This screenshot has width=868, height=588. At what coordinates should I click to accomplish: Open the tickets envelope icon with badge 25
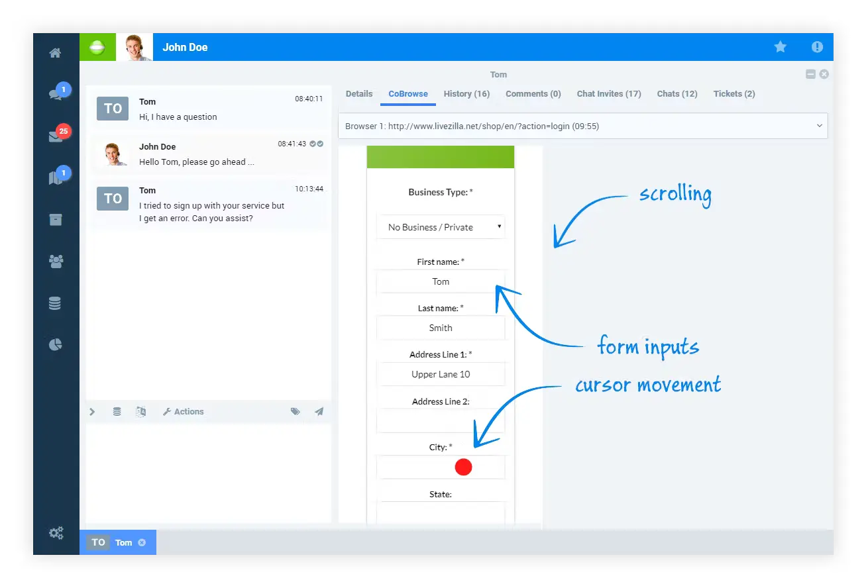[56, 137]
